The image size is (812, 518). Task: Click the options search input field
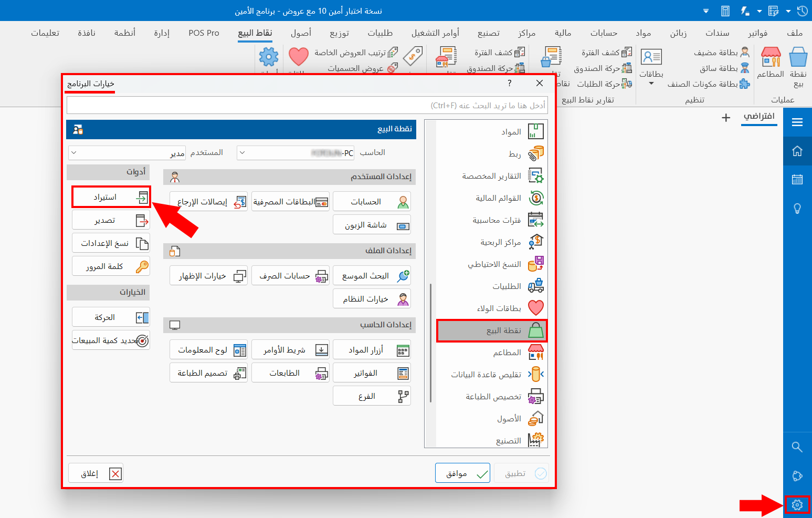[307, 106]
